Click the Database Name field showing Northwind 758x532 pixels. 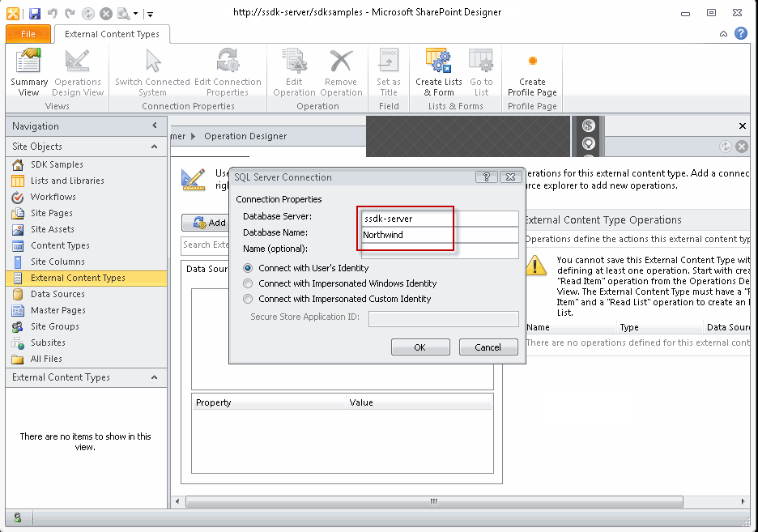point(437,234)
